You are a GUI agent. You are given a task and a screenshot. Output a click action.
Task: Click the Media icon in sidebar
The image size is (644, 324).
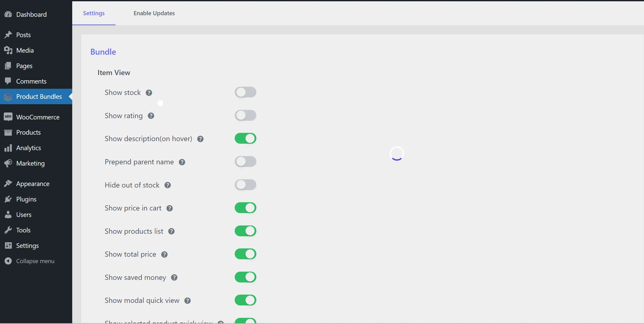8,50
